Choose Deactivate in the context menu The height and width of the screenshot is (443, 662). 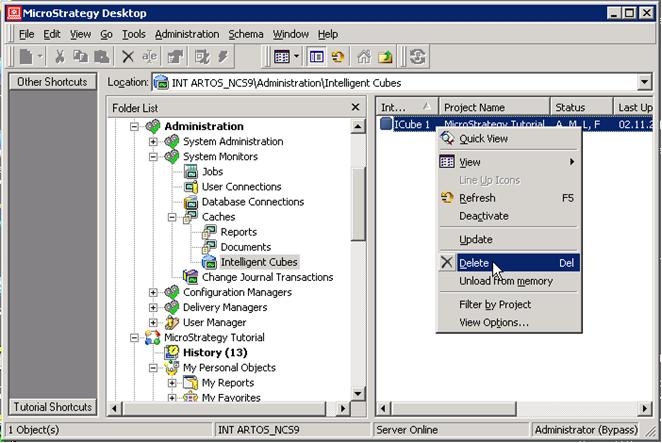click(509, 216)
